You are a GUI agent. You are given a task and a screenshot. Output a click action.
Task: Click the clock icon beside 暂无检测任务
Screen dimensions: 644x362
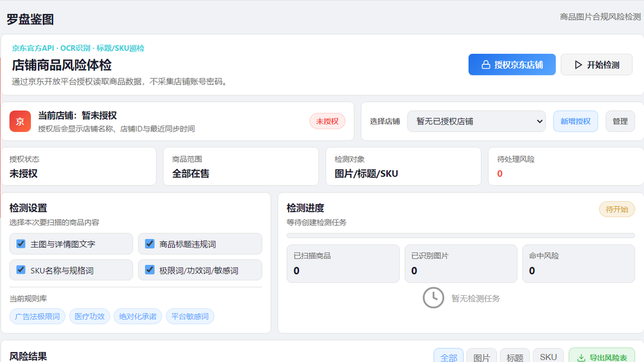[433, 298]
